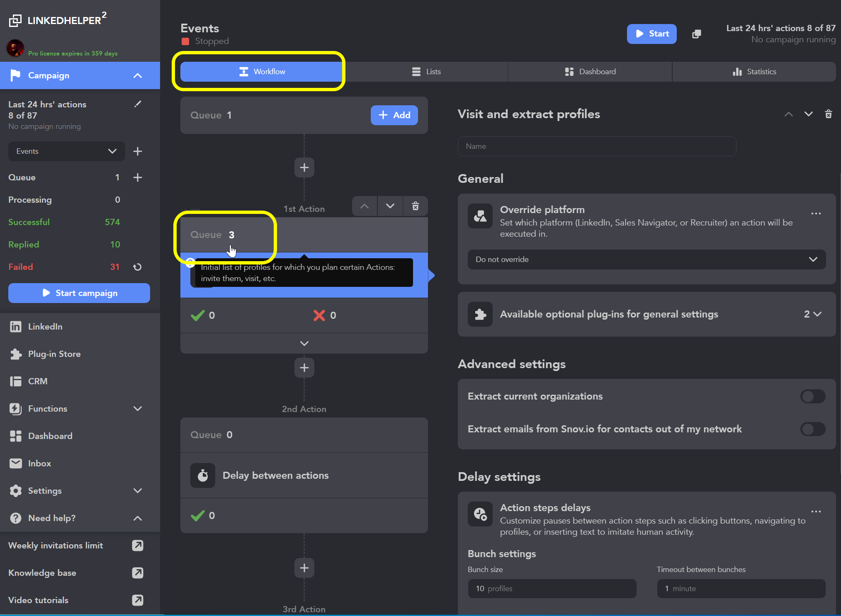The image size is (841, 616).
Task: View failed count red X of 1st Action
Action: pyautogui.click(x=325, y=315)
